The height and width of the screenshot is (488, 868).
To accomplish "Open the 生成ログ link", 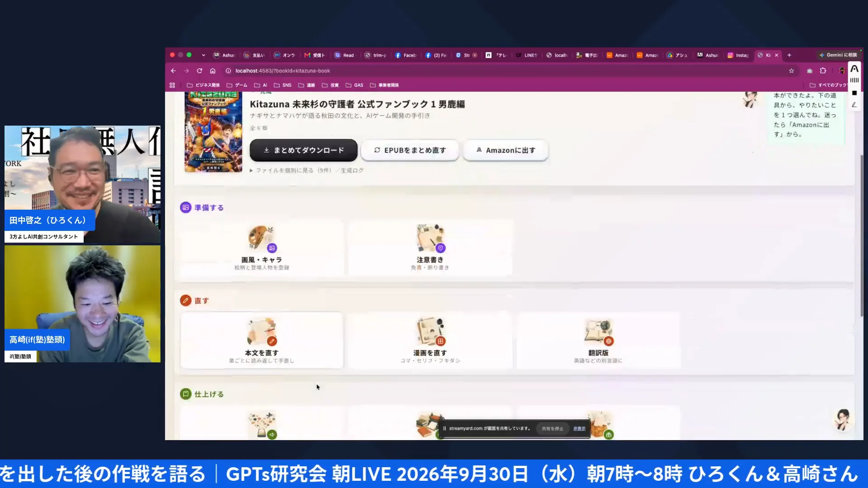I will (352, 170).
